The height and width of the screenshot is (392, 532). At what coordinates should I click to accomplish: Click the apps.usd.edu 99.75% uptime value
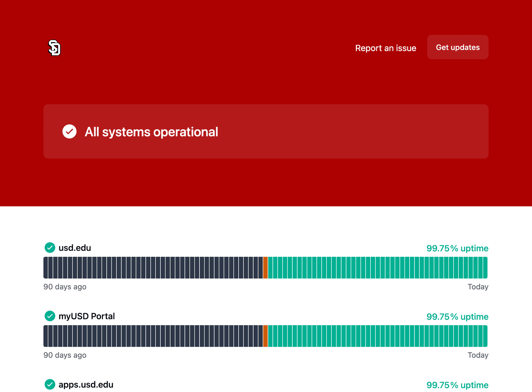(x=457, y=385)
